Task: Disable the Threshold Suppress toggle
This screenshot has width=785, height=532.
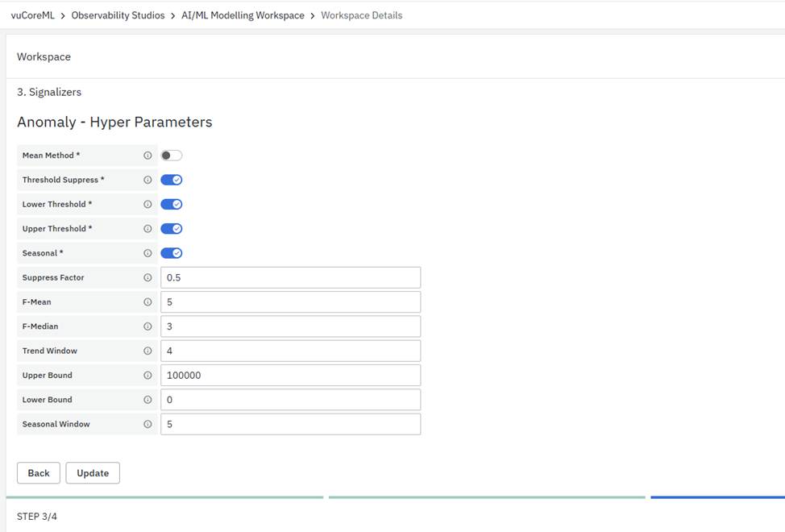Action: 171,180
